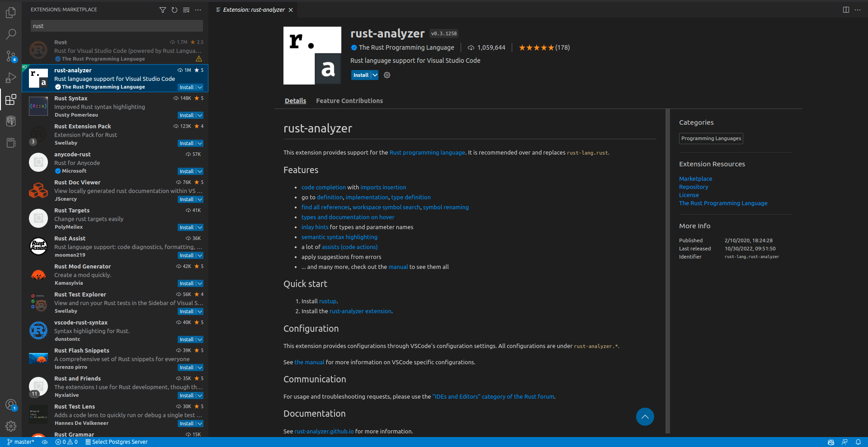Screen dimensions: 868x447
Task: Clear extensions search results icon
Action: [x=186, y=9]
